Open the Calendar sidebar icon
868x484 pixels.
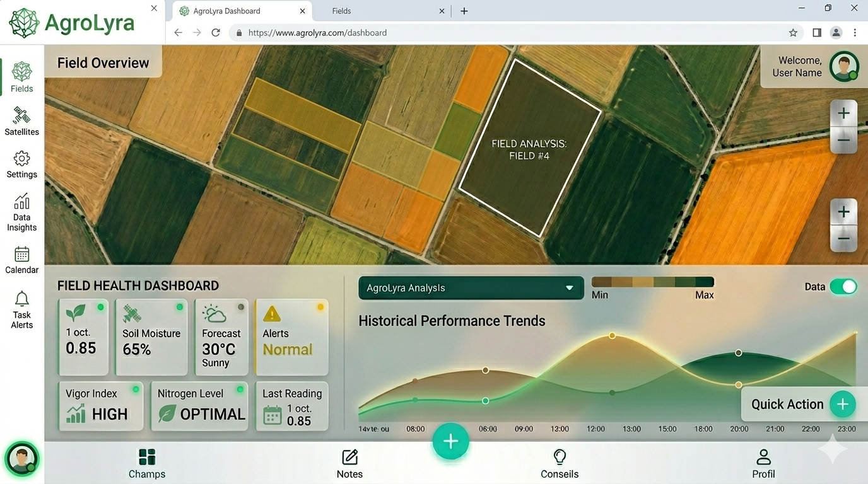[x=21, y=254]
